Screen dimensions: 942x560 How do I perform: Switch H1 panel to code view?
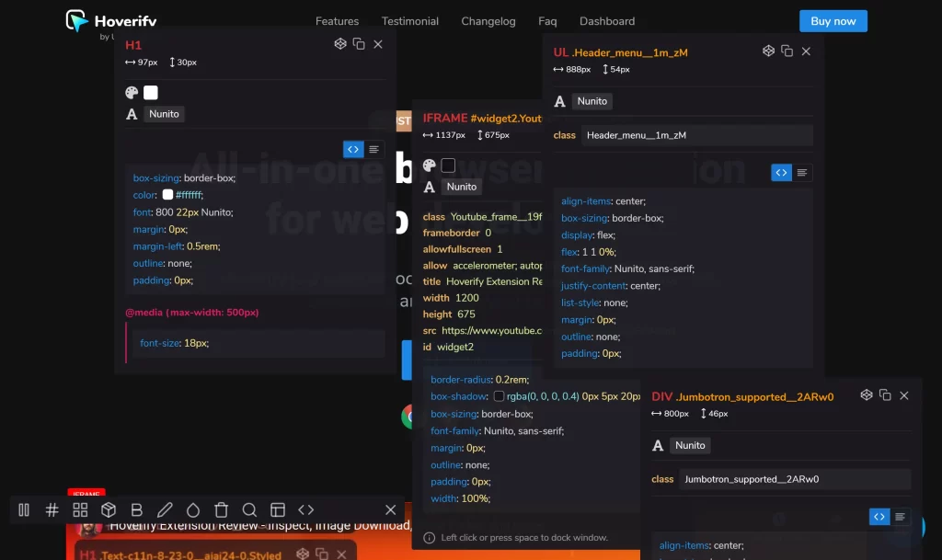[x=353, y=150]
